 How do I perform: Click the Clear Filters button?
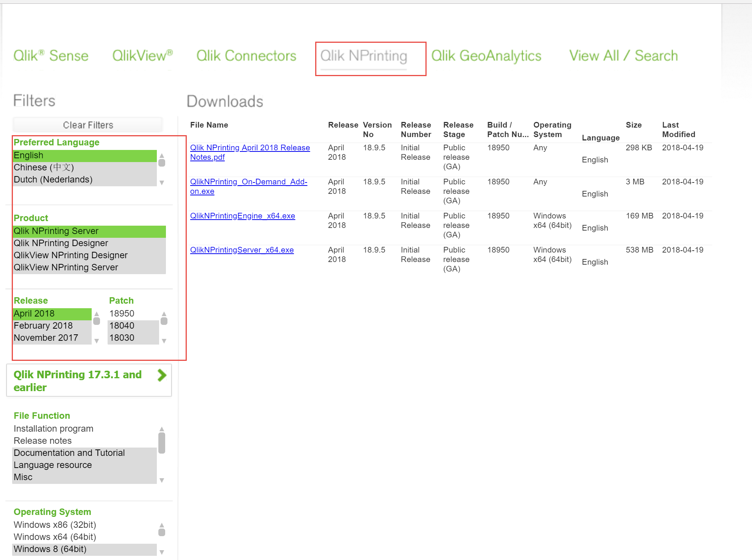click(88, 125)
